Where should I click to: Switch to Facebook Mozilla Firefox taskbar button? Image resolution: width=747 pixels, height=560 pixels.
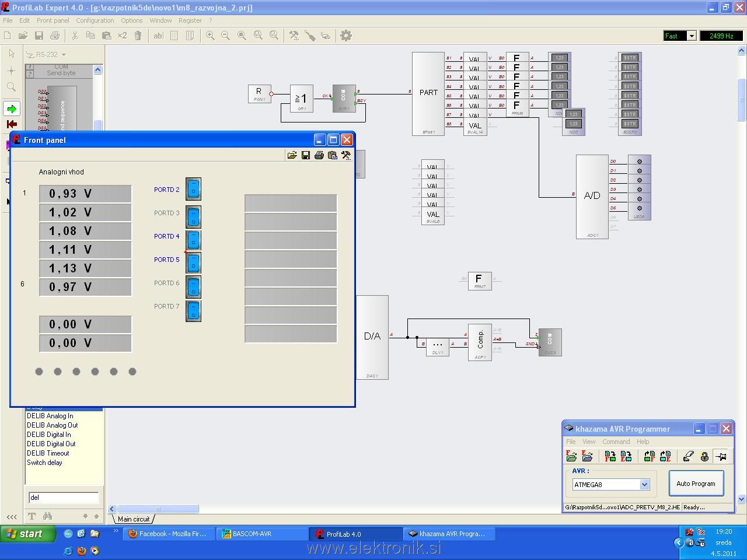(x=169, y=534)
